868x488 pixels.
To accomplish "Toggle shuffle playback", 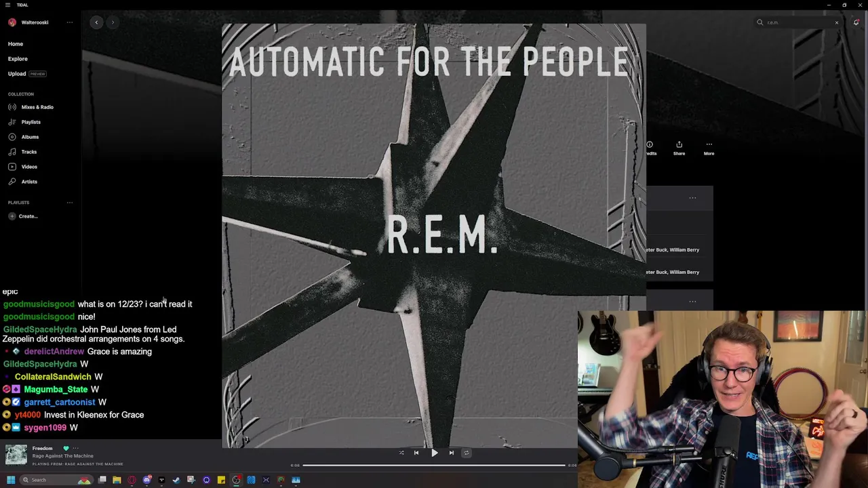I will coord(401,453).
